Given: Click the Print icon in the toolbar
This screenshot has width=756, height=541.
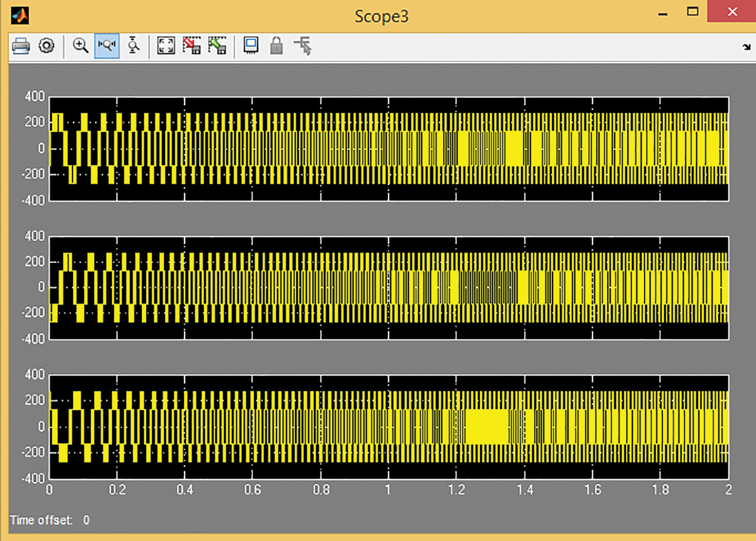Looking at the screenshot, I should 21,46.
